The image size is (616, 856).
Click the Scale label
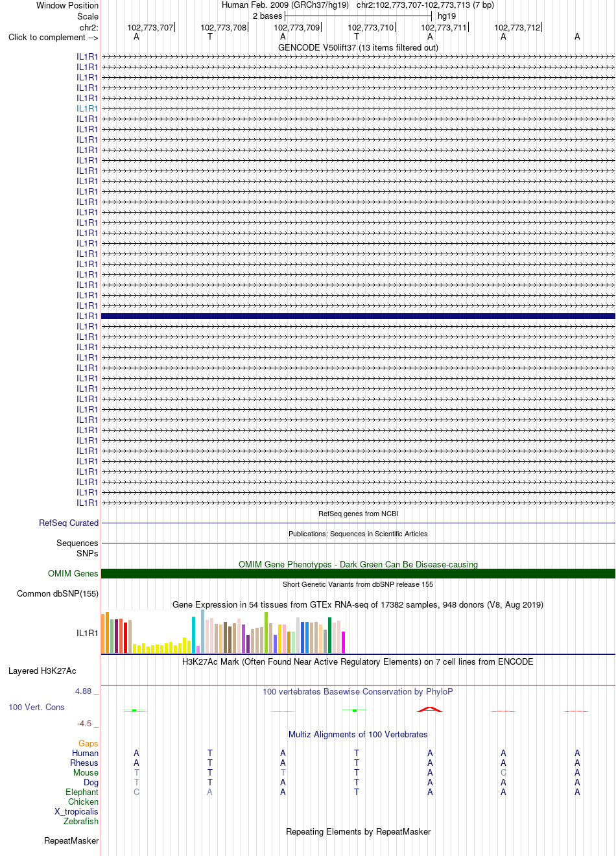[88, 16]
